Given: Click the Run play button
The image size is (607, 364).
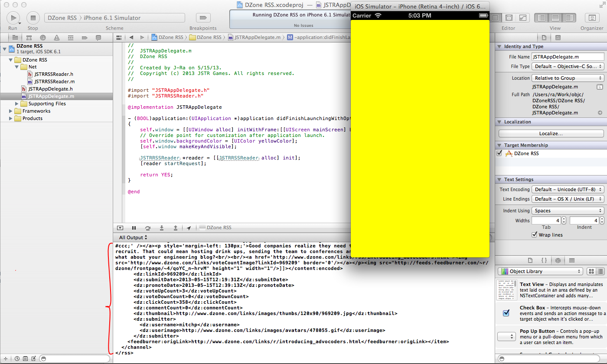Looking at the screenshot, I should (x=13, y=18).
